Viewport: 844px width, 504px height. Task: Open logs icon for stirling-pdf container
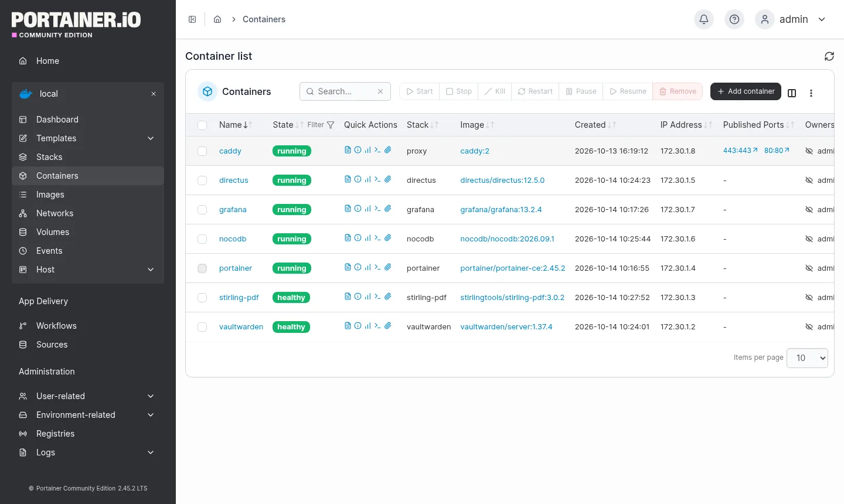348,297
